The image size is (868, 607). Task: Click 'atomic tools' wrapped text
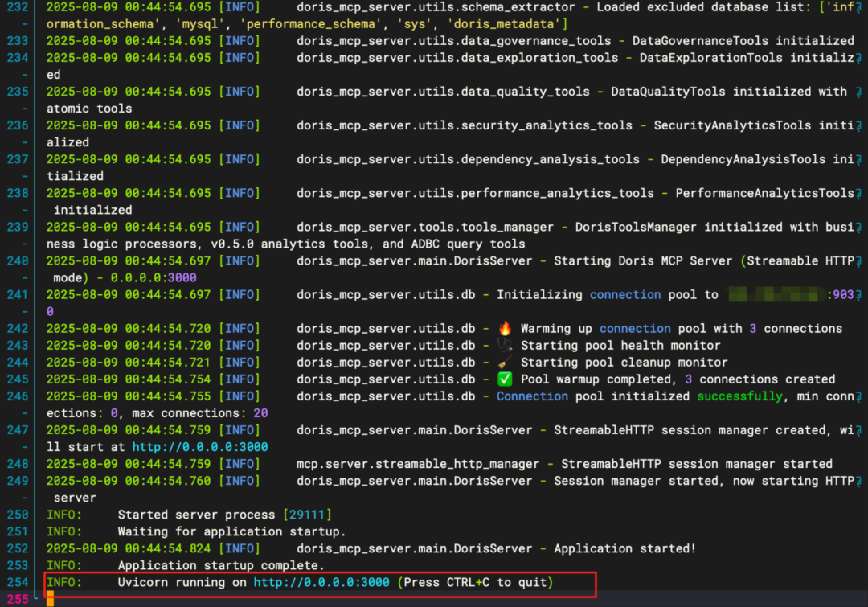[89, 109]
